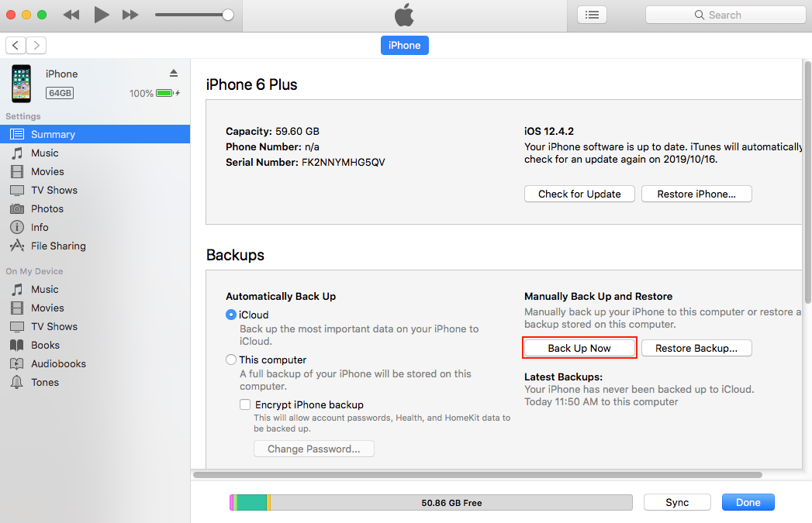Open Audiobooks under On My Device

[95, 364]
